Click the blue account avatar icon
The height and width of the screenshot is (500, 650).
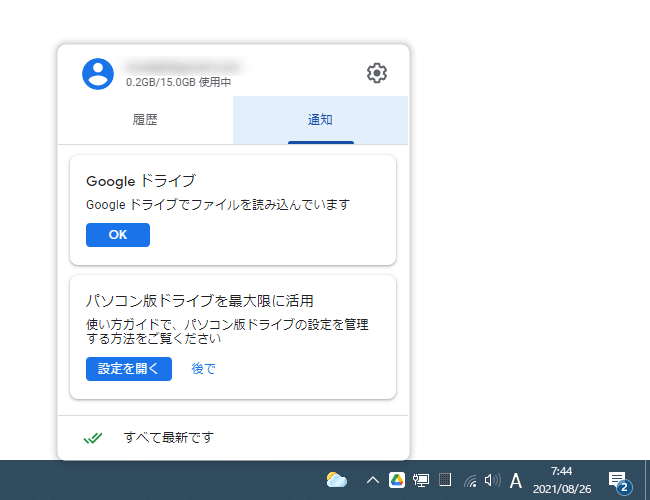click(98, 74)
